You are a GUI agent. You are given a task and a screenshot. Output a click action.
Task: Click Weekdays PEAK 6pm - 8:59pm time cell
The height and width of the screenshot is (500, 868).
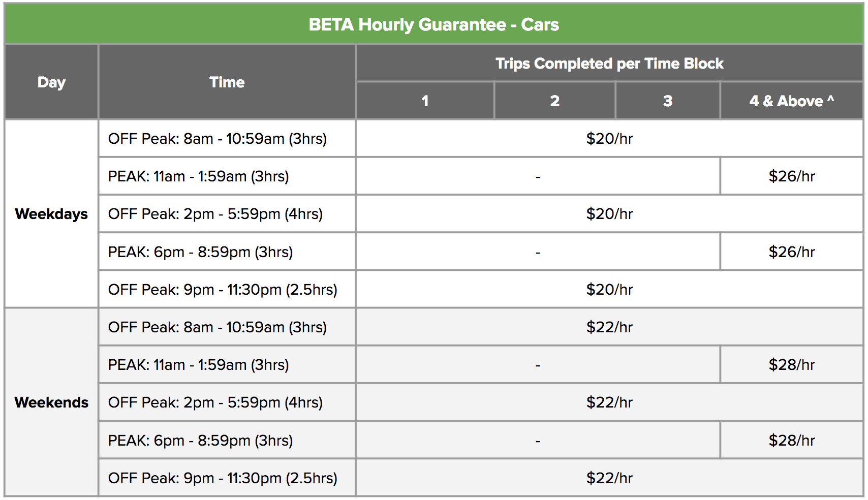tap(201, 252)
